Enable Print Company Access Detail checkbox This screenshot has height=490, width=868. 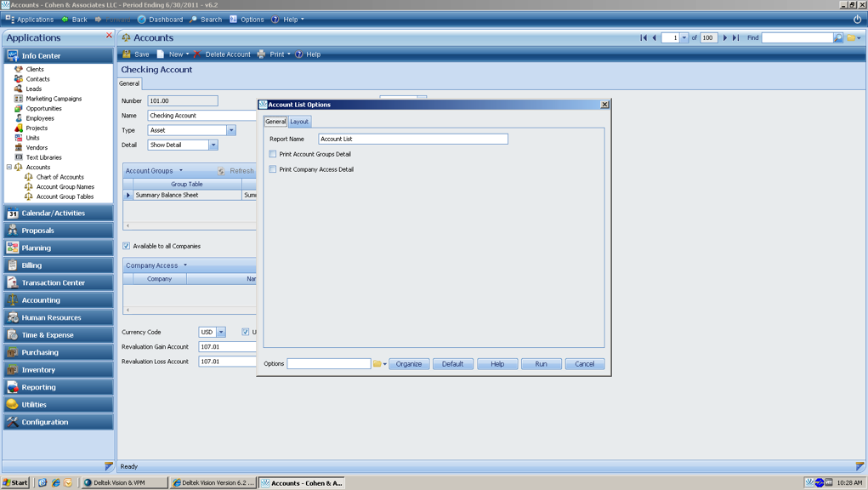click(273, 169)
